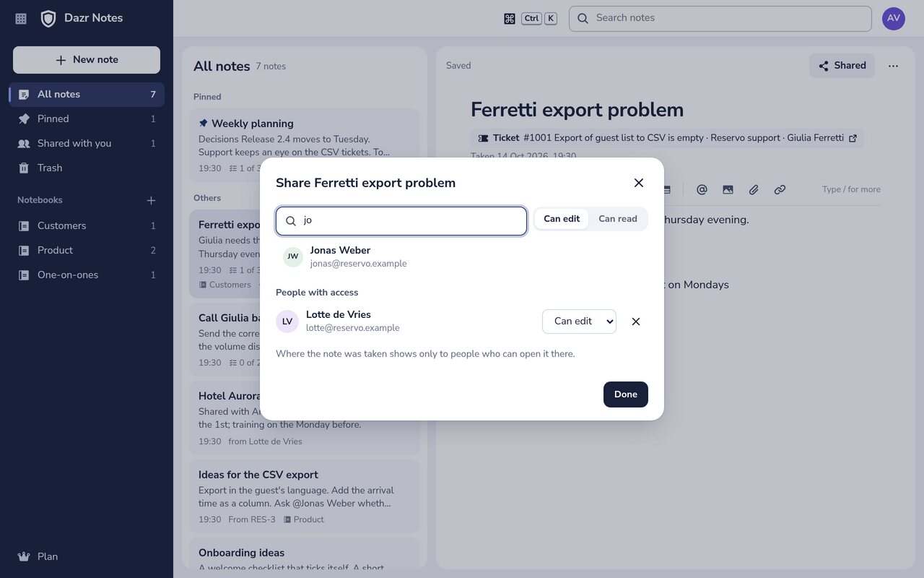Open the note more options menu
This screenshot has height=578, width=924.
click(x=894, y=66)
